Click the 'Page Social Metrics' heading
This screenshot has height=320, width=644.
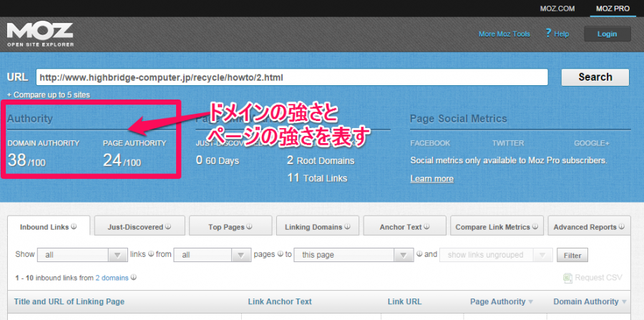(x=459, y=119)
